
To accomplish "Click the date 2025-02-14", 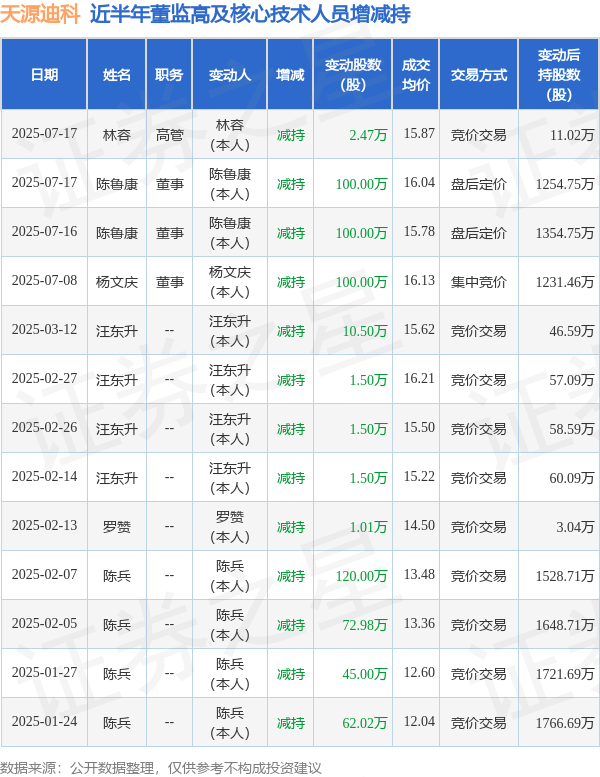I will click(45, 477).
